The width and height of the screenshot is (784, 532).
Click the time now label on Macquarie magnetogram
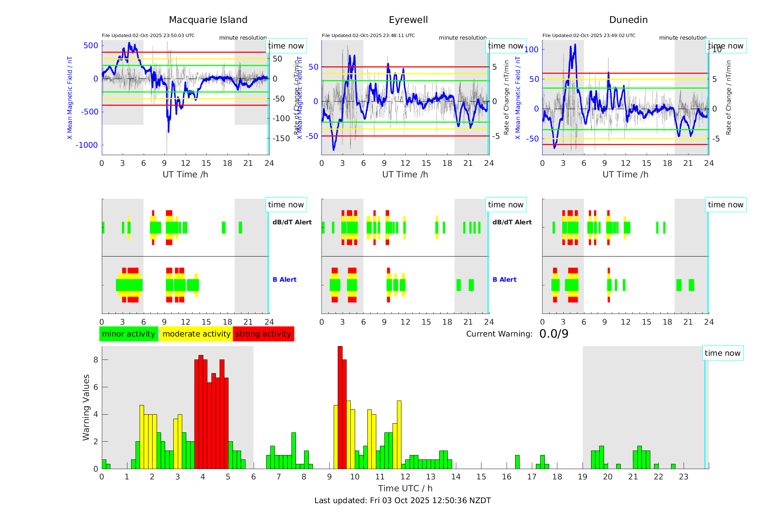(x=286, y=46)
